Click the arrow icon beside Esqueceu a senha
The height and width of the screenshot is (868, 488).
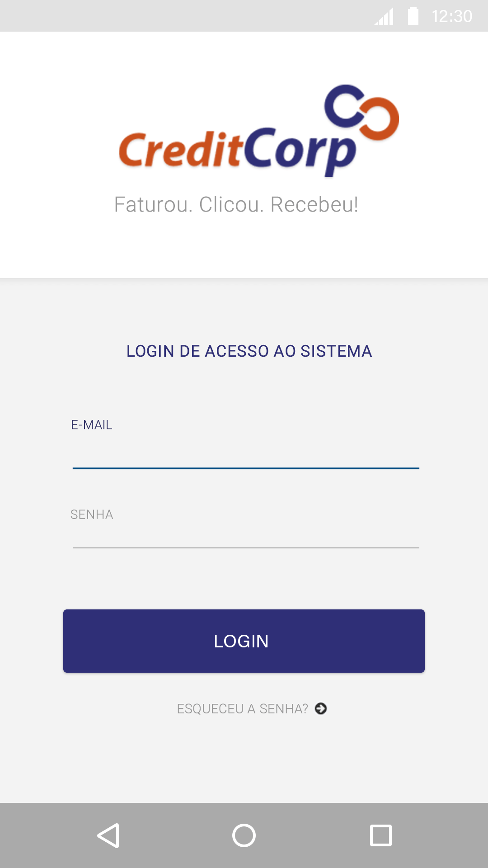[x=321, y=708]
